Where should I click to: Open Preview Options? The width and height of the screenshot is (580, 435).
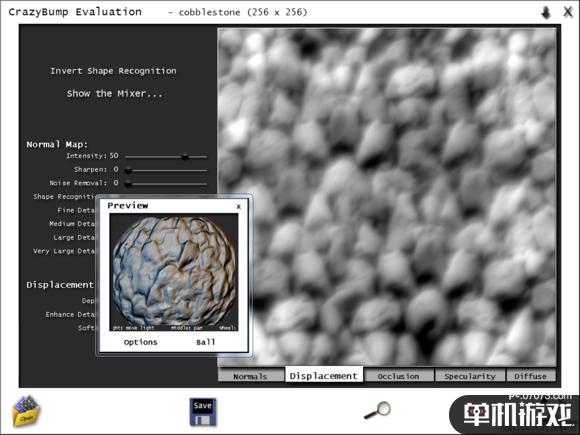click(141, 342)
